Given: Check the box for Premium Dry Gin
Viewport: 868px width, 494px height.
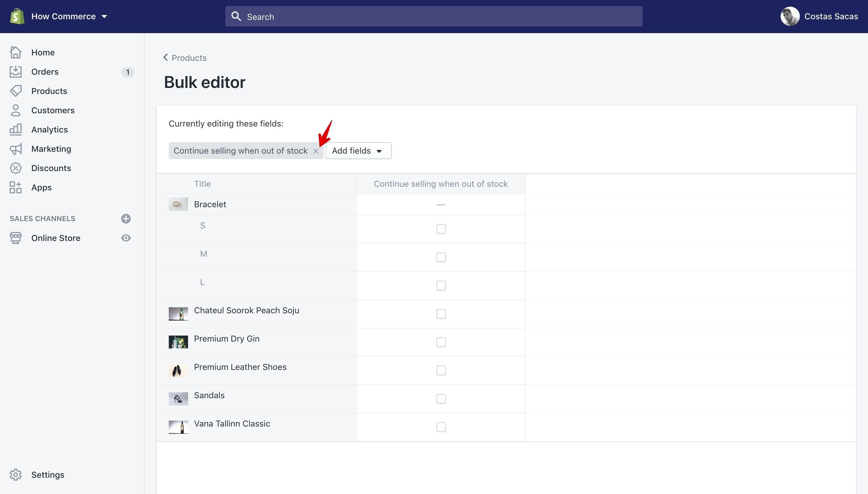Looking at the screenshot, I should [441, 342].
